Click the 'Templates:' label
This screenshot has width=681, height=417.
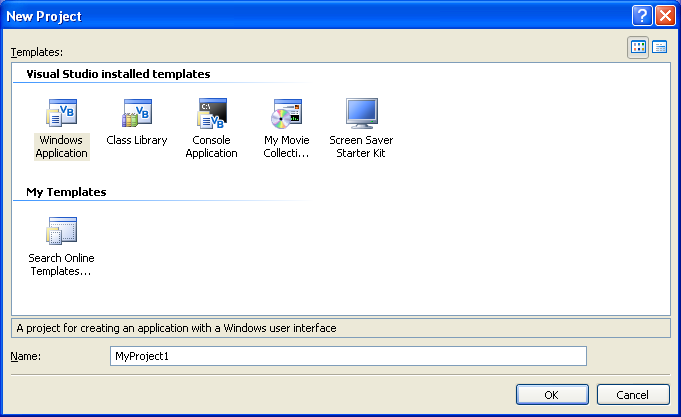(37, 52)
